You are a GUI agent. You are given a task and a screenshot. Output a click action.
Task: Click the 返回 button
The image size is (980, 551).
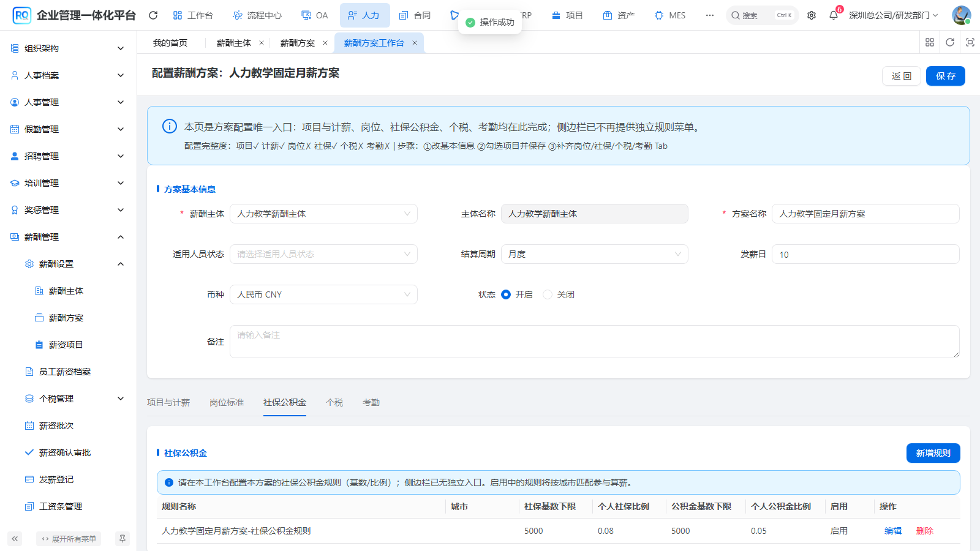(902, 76)
